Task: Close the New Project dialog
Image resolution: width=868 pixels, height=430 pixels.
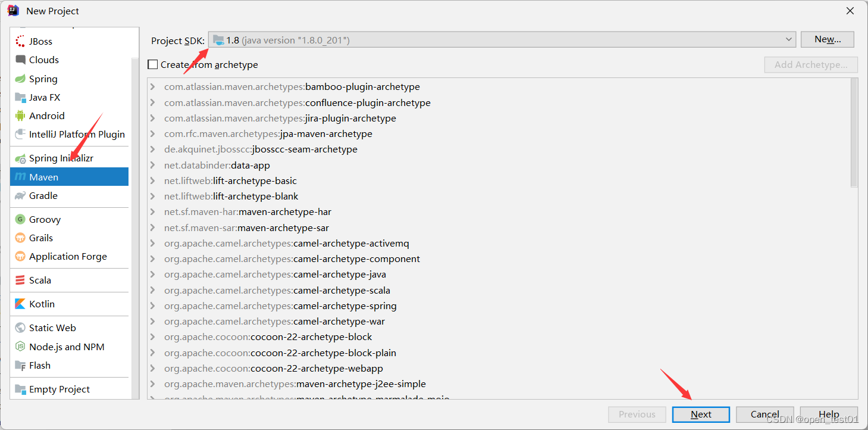Action: click(x=851, y=11)
